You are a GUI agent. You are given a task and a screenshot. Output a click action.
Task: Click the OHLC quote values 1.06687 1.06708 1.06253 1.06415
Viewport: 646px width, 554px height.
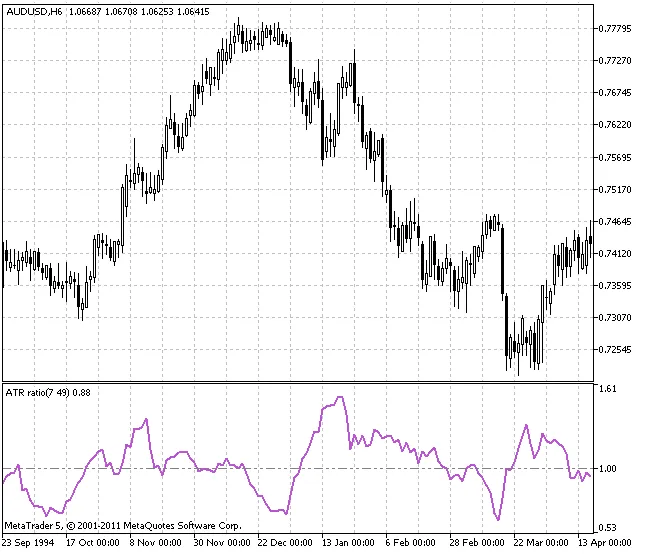[139, 12]
